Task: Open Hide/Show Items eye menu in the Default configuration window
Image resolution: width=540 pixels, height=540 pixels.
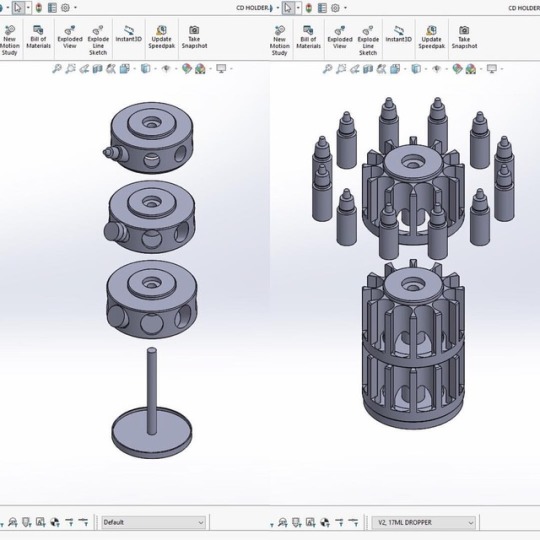Action: [x=166, y=69]
